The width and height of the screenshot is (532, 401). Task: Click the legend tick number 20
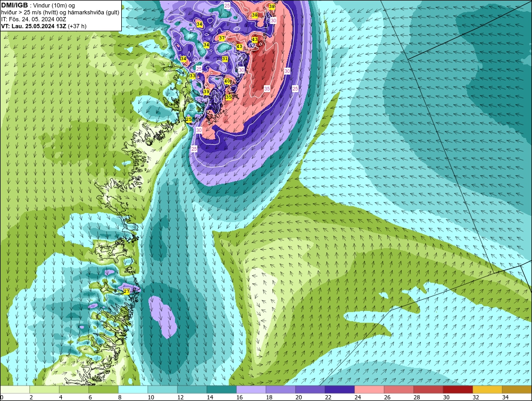click(298, 397)
